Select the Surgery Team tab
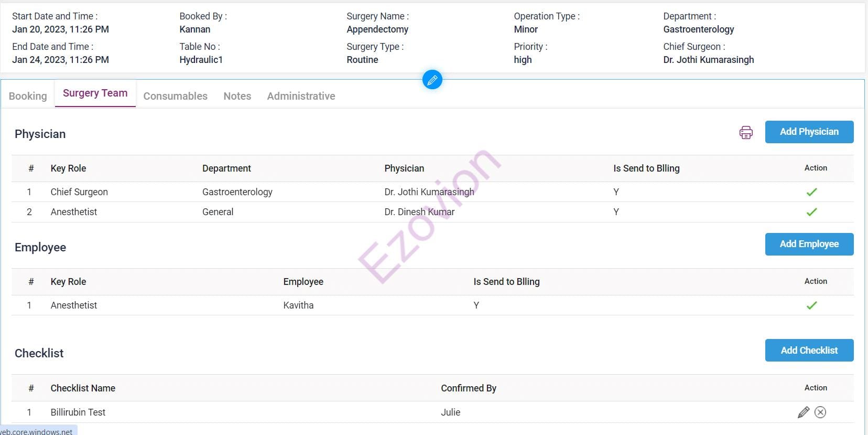The height and width of the screenshot is (435, 868). point(95,93)
